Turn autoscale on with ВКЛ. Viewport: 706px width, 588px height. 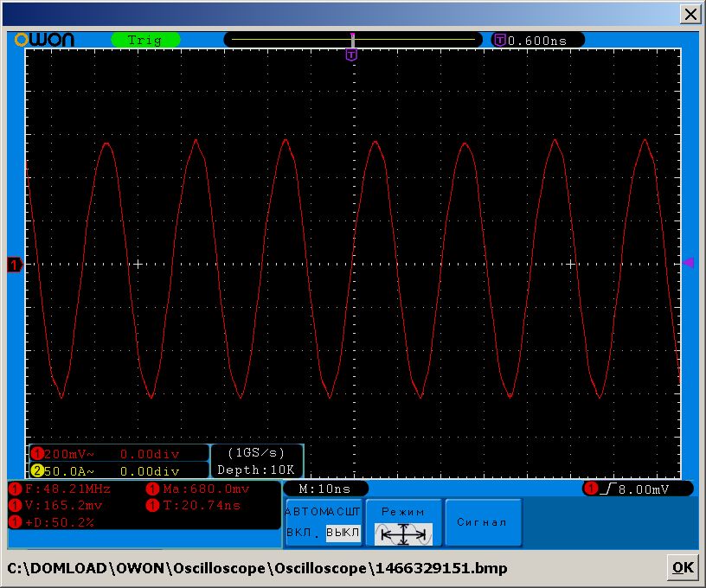click(x=302, y=533)
